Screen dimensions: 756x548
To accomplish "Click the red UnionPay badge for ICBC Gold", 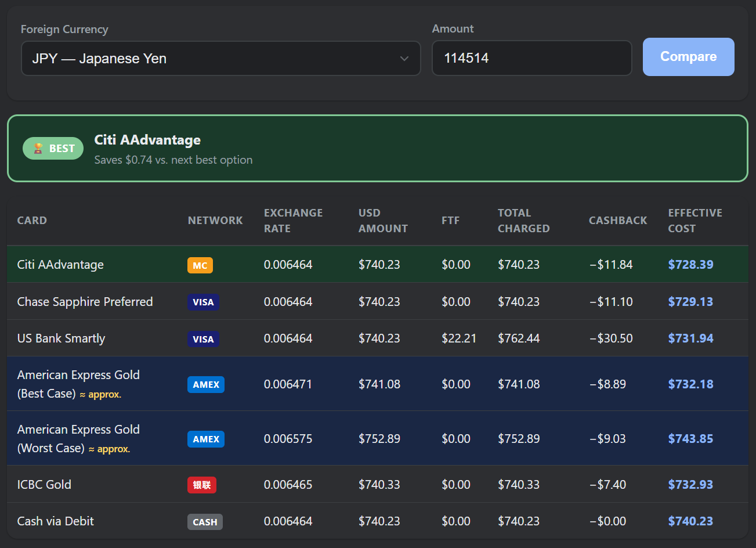I will [202, 485].
